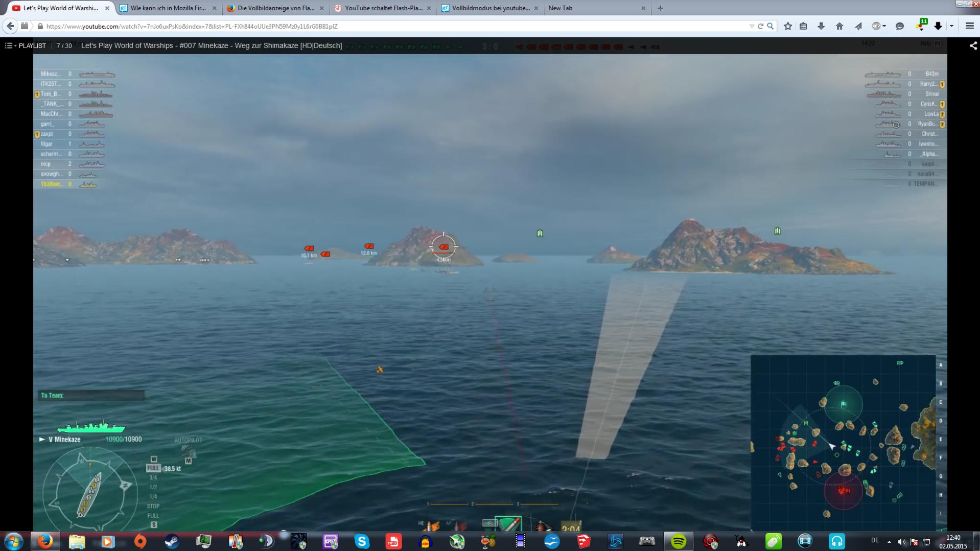Open Windows Media Player from taskbar
Image resolution: width=980 pixels, height=551 pixels.
click(108, 541)
